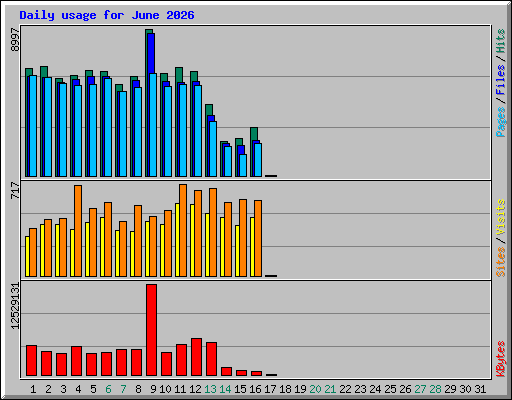Click day label 17 on x-axis
Screen dimensions: 512x400
[x=270, y=389]
